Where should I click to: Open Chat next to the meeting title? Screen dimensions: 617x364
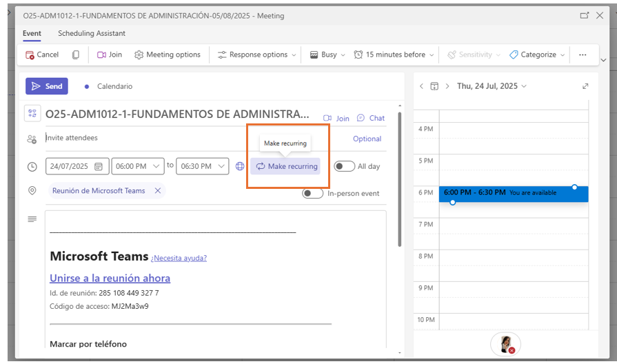click(x=371, y=118)
